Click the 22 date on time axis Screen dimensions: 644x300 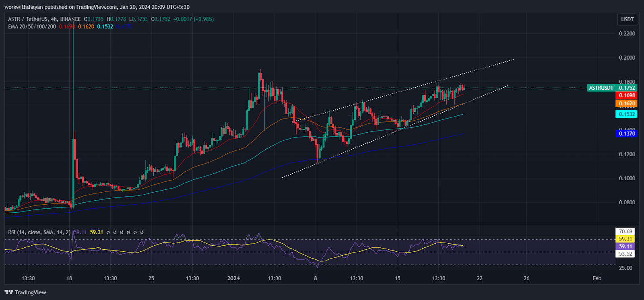pyautogui.click(x=480, y=278)
